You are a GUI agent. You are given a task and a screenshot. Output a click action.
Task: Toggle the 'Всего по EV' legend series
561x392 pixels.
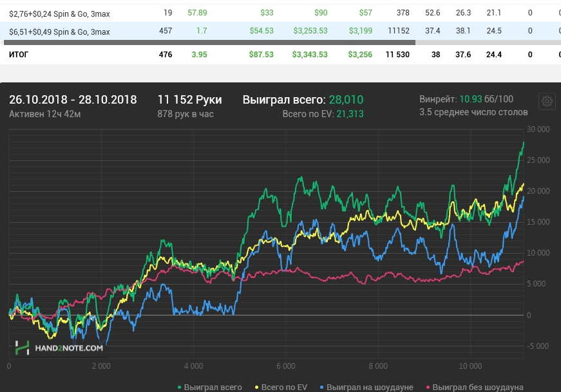coord(282,387)
